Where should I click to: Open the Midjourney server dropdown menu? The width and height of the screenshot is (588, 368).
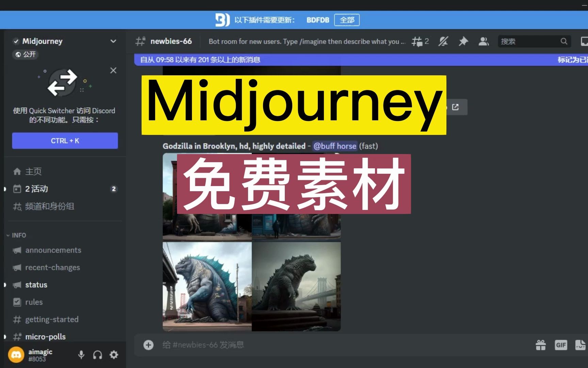coord(113,41)
